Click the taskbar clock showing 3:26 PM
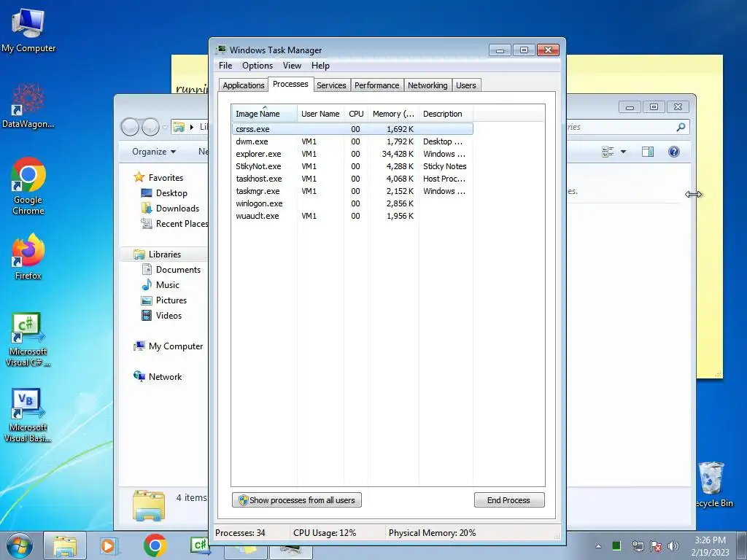The width and height of the screenshot is (747, 560). 710,545
